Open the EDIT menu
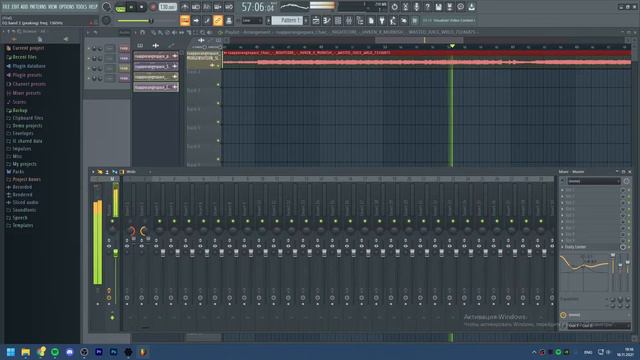The width and height of the screenshot is (640, 360). 16,7
